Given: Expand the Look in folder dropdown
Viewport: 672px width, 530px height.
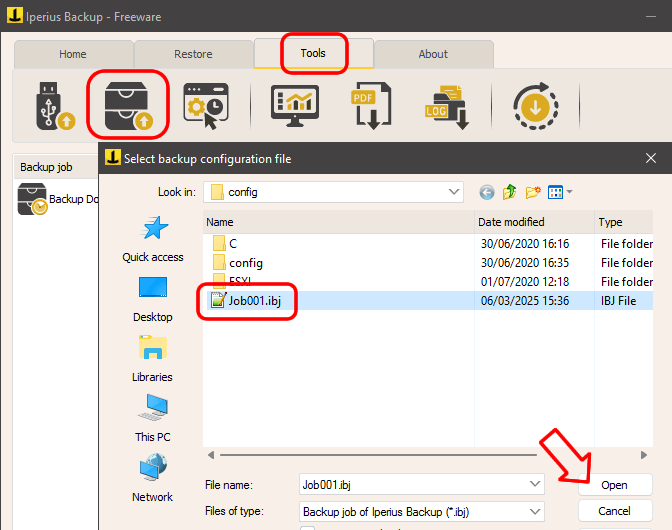Looking at the screenshot, I should click(454, 192).
